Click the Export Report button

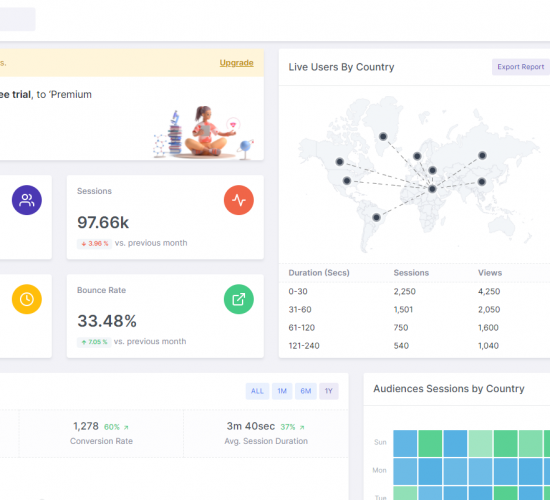click(x=521, y=67)
